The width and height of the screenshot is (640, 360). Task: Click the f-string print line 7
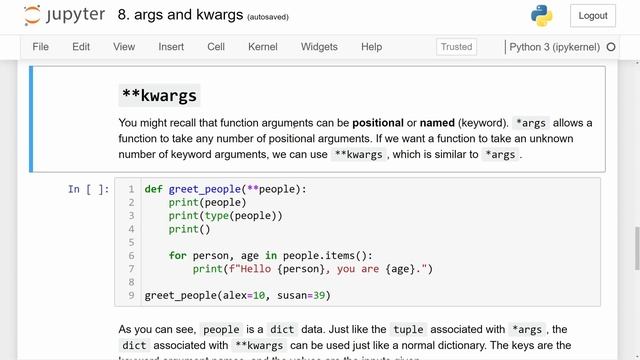point(313,269)
